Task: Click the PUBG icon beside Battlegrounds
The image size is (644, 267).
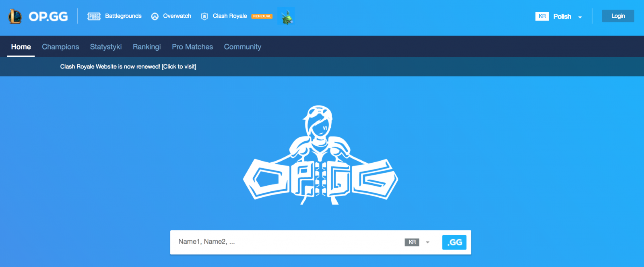Action: (94, 16)
